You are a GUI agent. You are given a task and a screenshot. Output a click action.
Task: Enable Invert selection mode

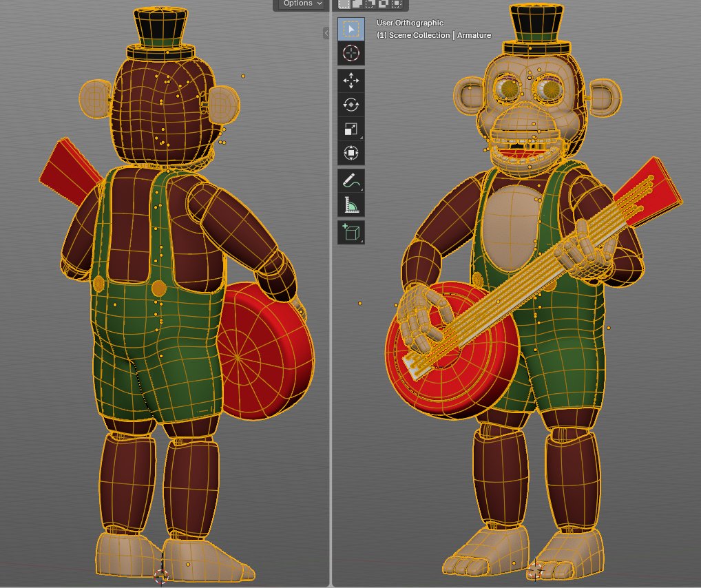[383, 4]
